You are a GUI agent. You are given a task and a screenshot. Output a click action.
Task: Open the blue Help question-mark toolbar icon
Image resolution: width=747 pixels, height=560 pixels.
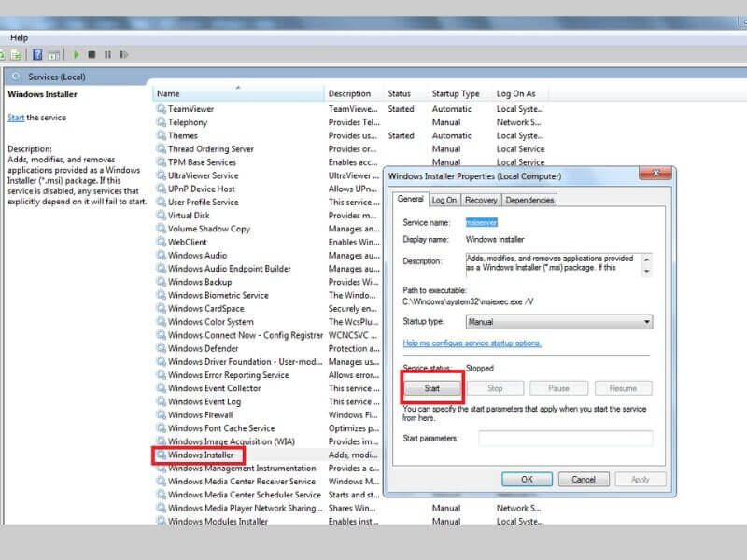click(38, 55)
